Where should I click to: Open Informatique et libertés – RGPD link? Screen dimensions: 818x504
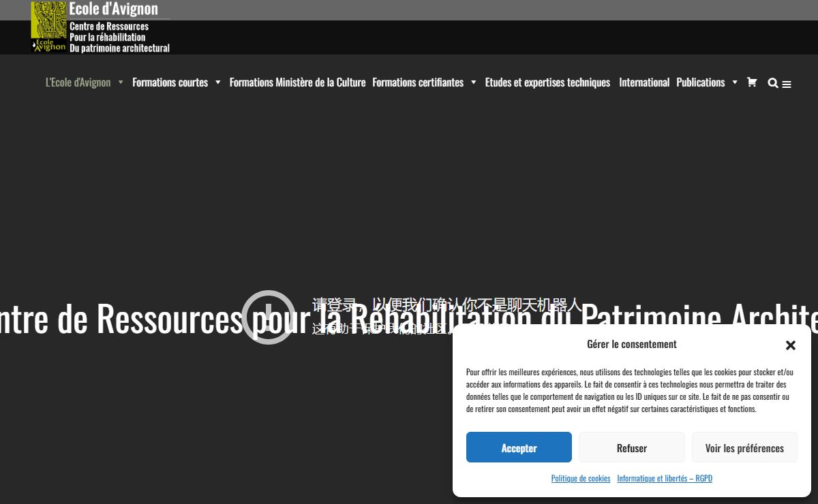[665, 479]
